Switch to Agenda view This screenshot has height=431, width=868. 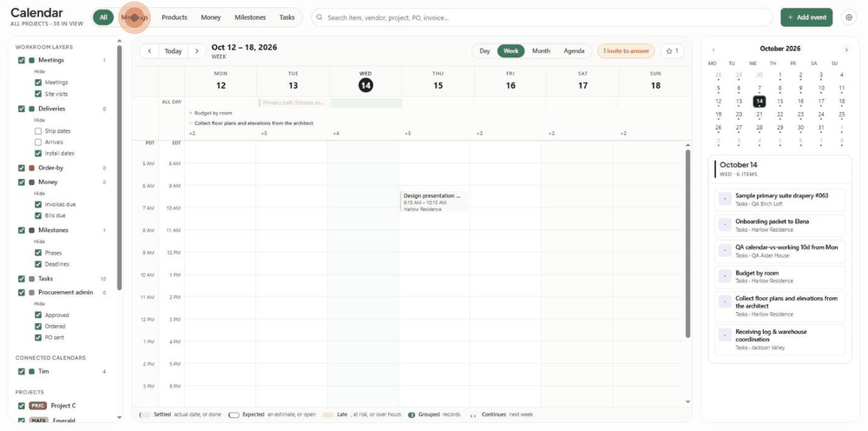[x=574, y=51]
